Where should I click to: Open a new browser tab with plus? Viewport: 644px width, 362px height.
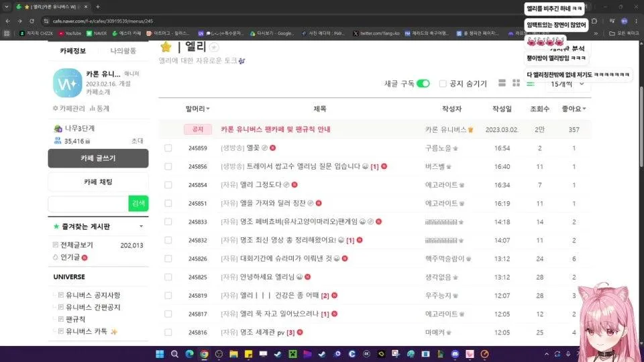coord(98,7)
